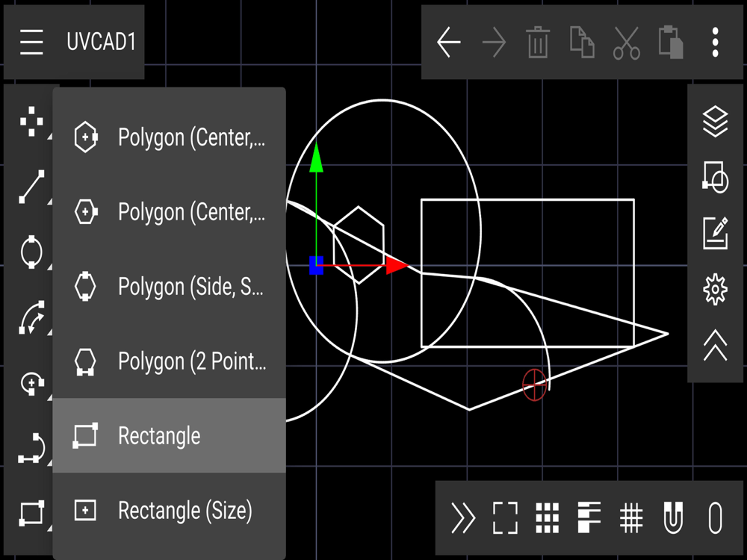
Task: Click the copy icon
Action: click(582, 43)
